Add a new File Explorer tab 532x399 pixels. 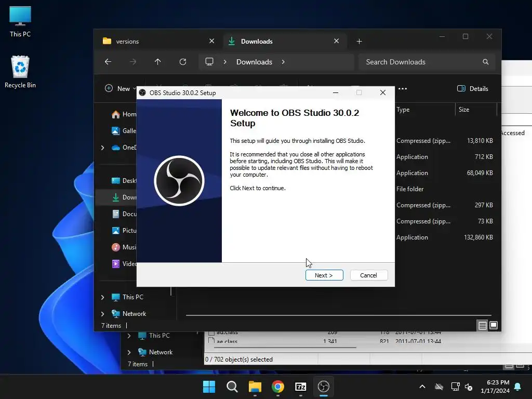[360, 42]
